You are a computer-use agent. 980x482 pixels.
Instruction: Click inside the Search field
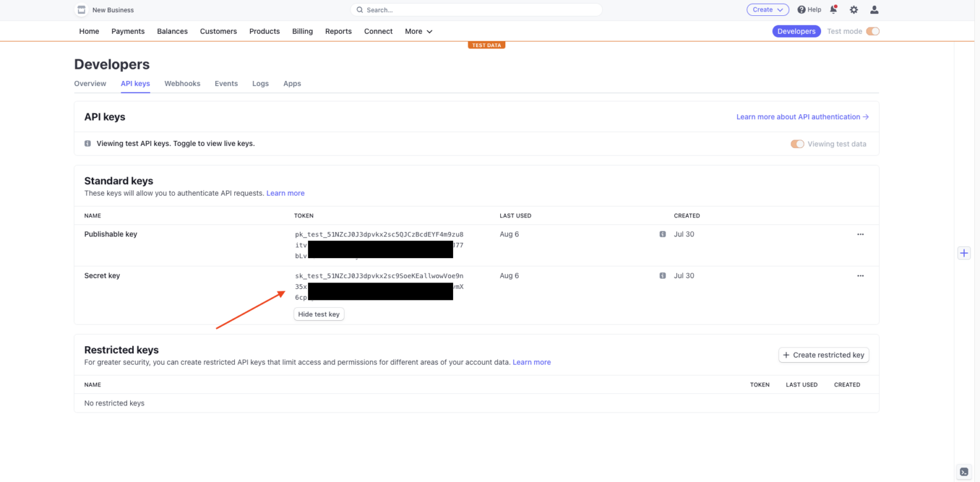tap(476, 10)
